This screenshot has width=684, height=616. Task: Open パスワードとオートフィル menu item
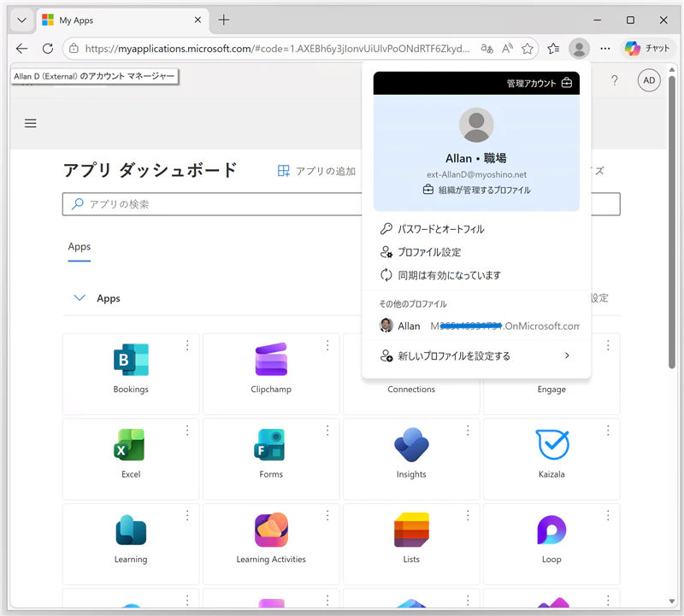point(476,229)
